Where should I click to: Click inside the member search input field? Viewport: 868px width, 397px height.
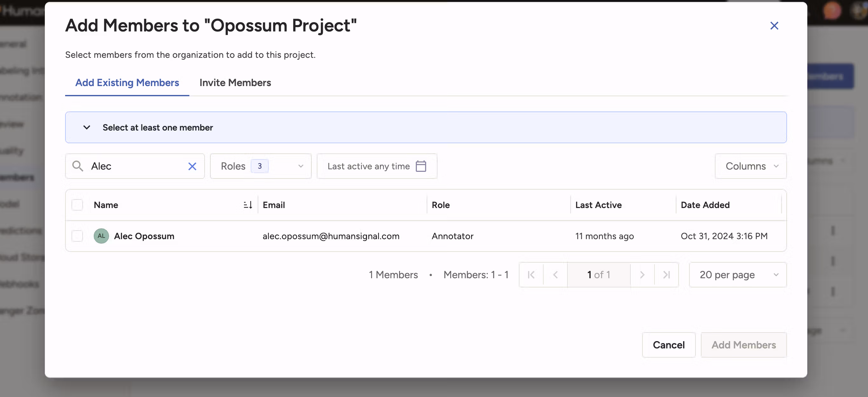tap(135, 166)
